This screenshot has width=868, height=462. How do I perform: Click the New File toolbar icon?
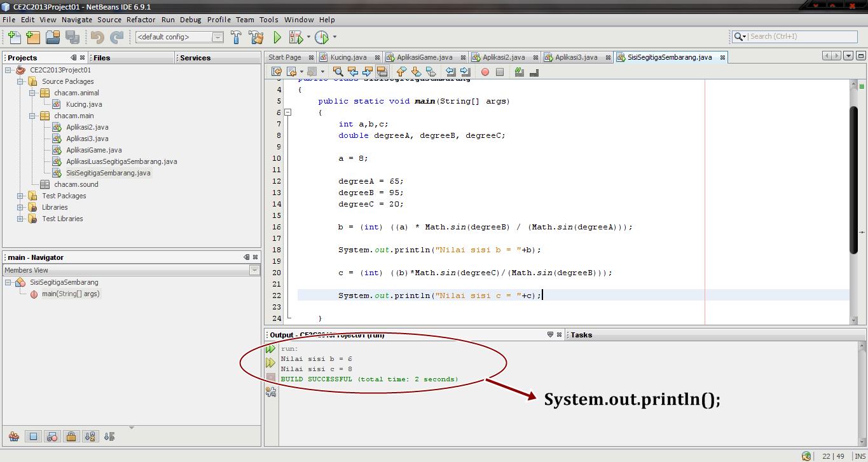[14, 37]
